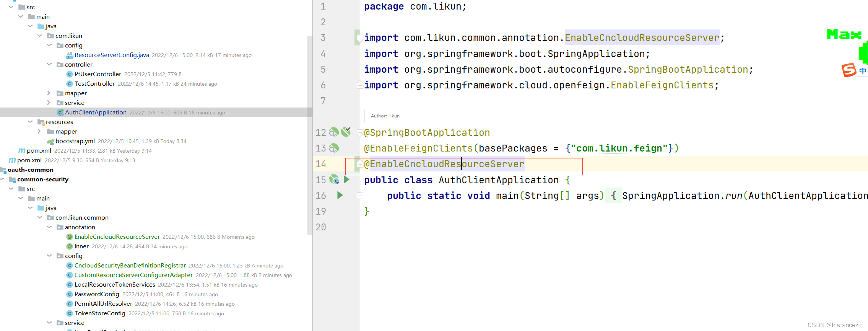The width and height of the screenshot is (868, 331).
Task: Click the project tree vertical scrollbar
Action: (310, 134)
